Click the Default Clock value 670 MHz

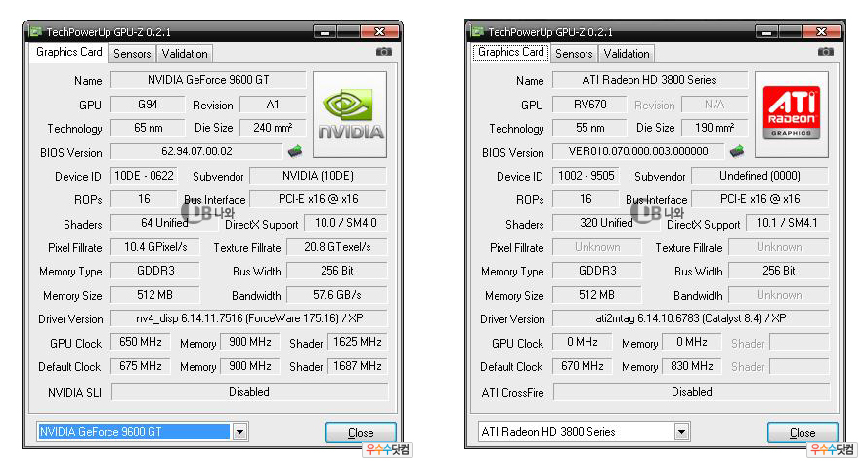point(582,366)
